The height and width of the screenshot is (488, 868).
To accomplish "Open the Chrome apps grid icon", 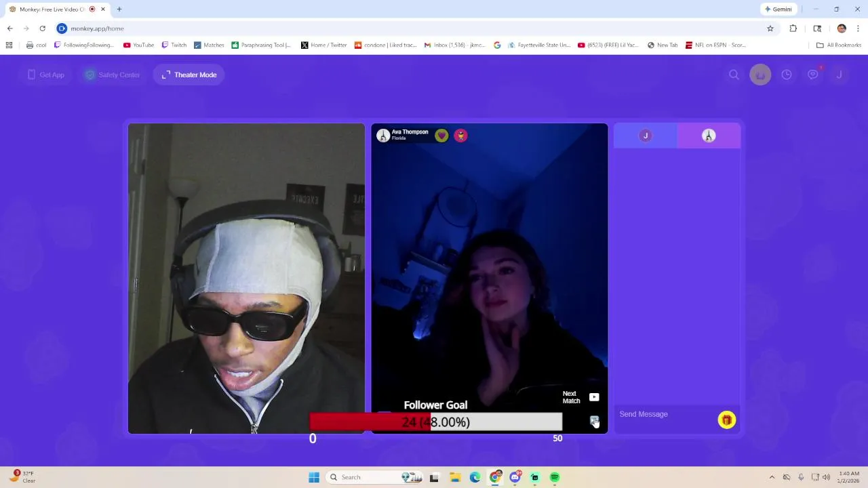I will (x=9, y=45).
